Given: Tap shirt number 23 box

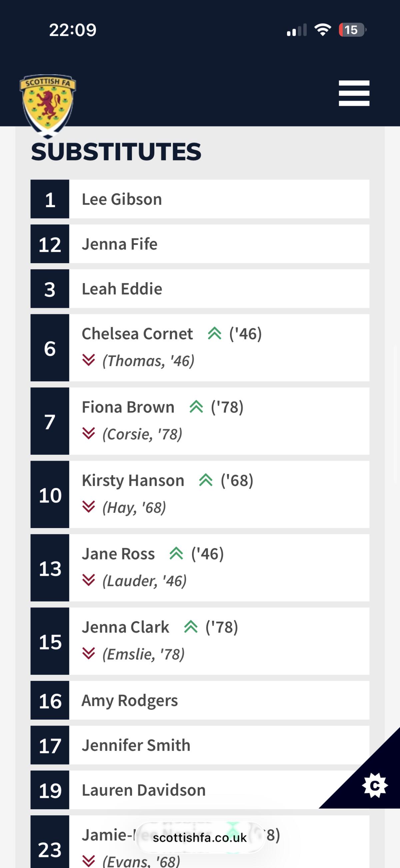Looking at the screenshot, I should [x=50, y=842].
